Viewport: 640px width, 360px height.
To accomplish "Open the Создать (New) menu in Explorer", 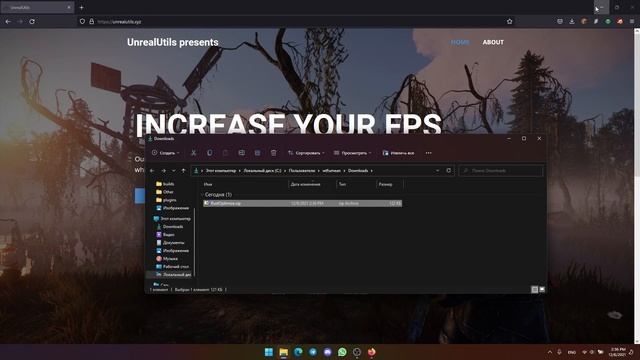I will pyautogui.click(x=165, y=153).
